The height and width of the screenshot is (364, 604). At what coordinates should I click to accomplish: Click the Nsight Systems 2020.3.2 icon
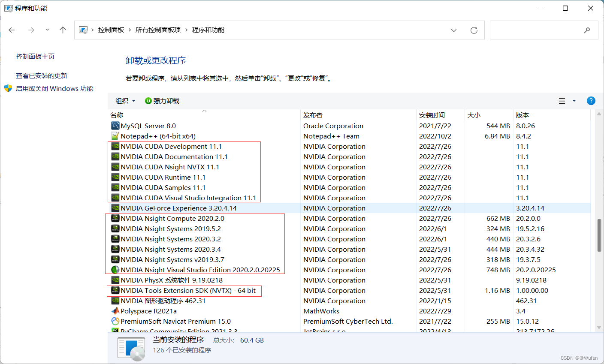115,239
